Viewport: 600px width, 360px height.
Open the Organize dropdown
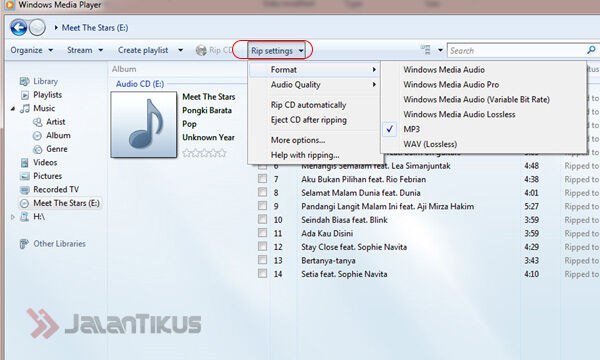click(x=32, y=50)
